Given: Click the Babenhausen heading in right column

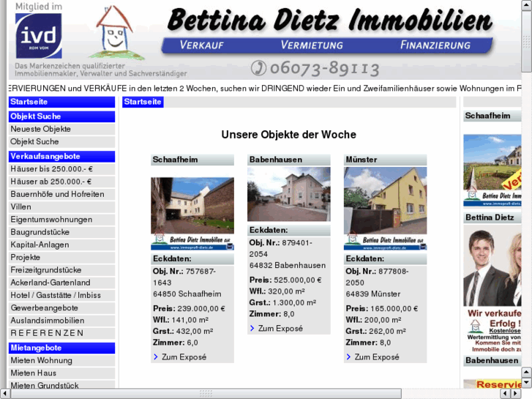Looking at the screenshot, I should 492,361.
